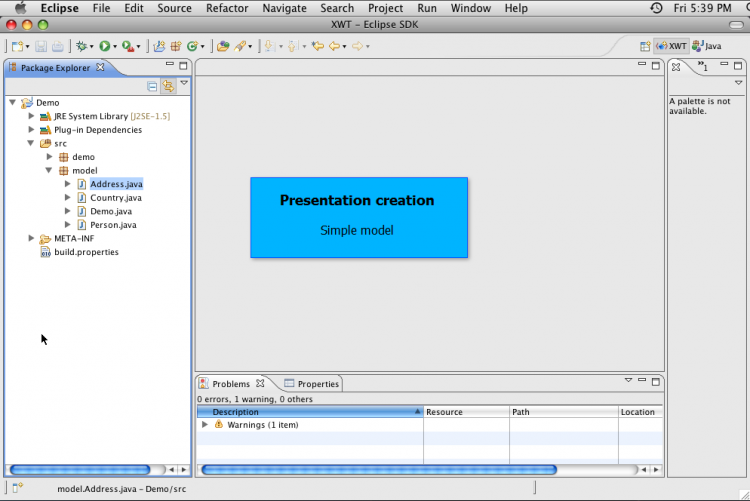Click the Problems view horizontal scrollbar

[378, 469]
